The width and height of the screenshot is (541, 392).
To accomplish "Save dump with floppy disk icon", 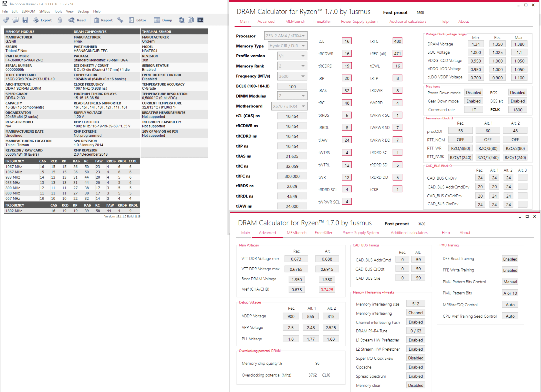I will point(25,20).
